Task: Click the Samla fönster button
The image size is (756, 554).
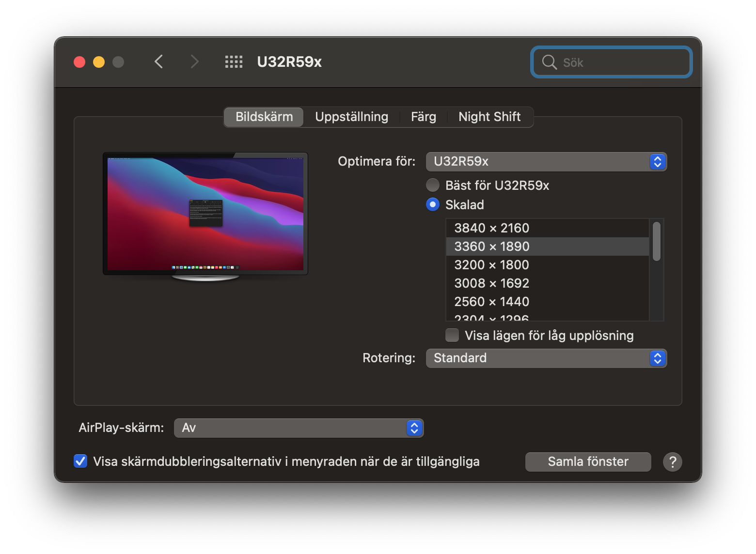Action: click(587, 462)
